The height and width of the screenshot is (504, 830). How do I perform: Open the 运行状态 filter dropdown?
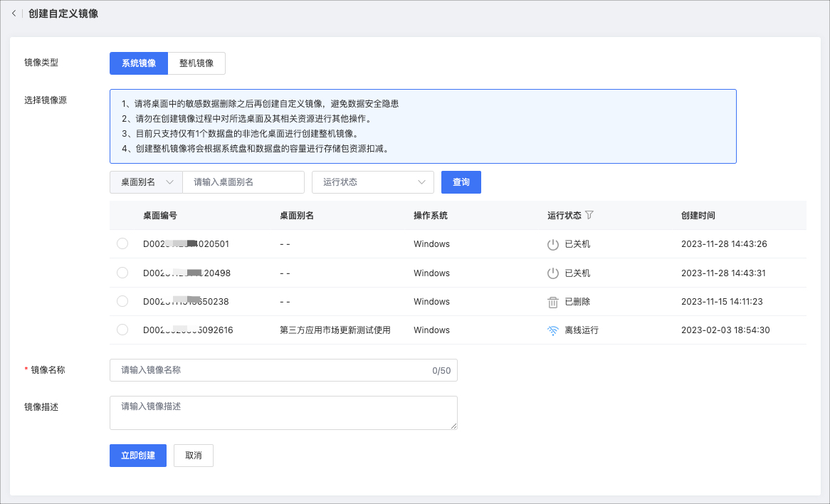[372, 182]
